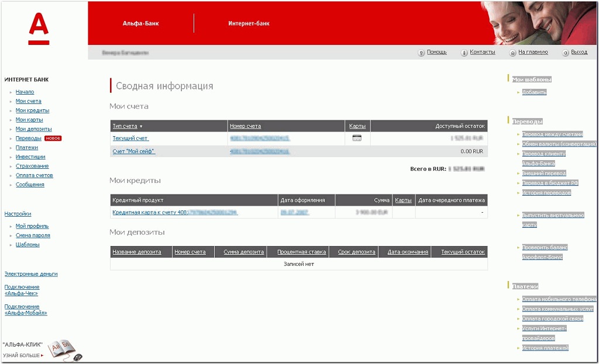The width and height of the screenshot is (599, 364).
Task: Open Перевод клиенту Альфа-Банка
Action: point(544,159)
